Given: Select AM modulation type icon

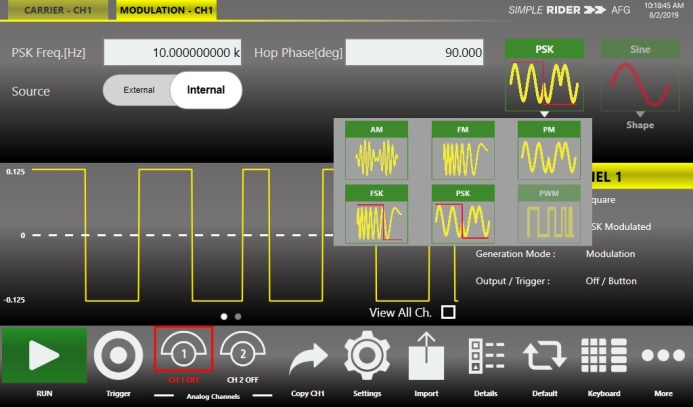Looking at the screenshot, I should (376, 151).
